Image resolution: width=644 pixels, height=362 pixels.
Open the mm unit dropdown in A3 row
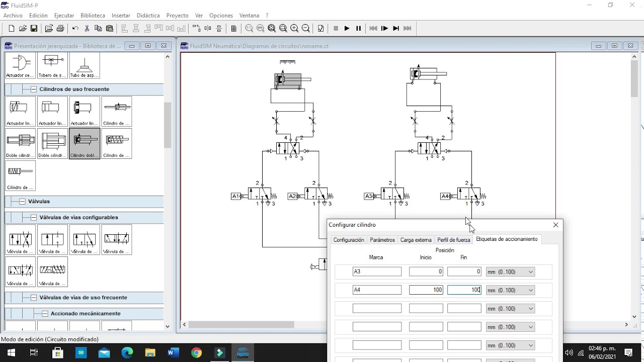(510, 272)
